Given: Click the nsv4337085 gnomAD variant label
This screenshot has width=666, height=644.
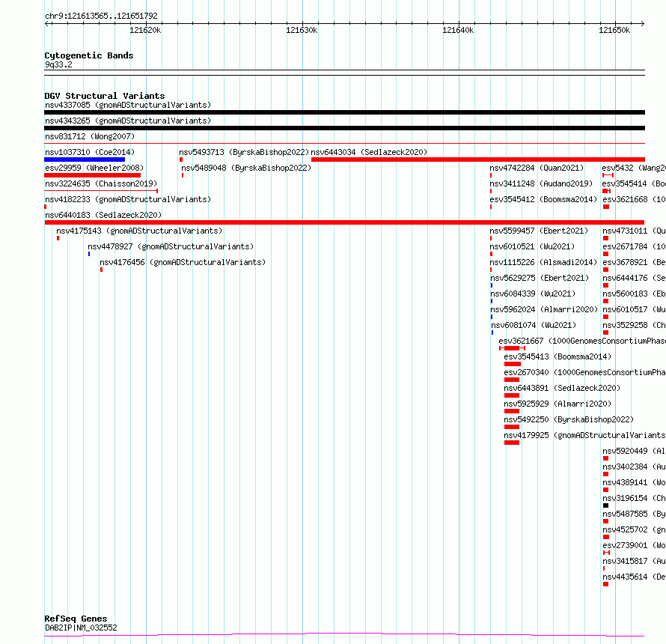Looking at the screenshot, I should coord(128,105).
